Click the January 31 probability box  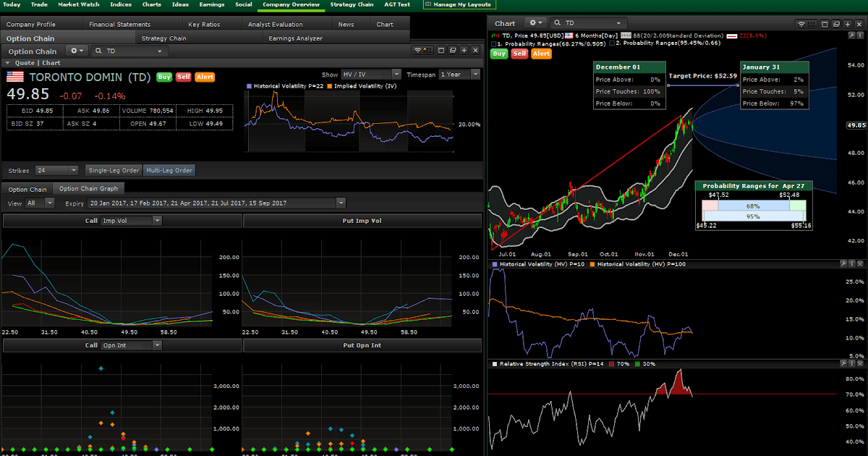pos(774,85)
